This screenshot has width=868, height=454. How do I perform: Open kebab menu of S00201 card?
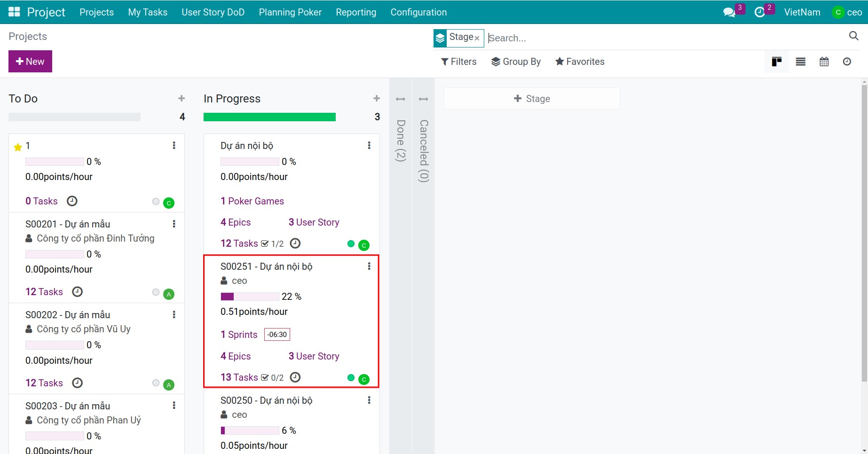(x=174, y=224)
